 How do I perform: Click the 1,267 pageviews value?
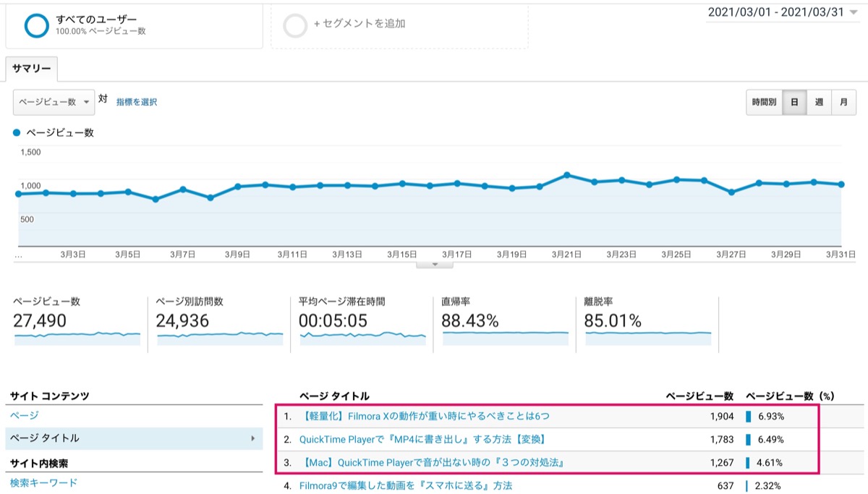pos(722,462)
